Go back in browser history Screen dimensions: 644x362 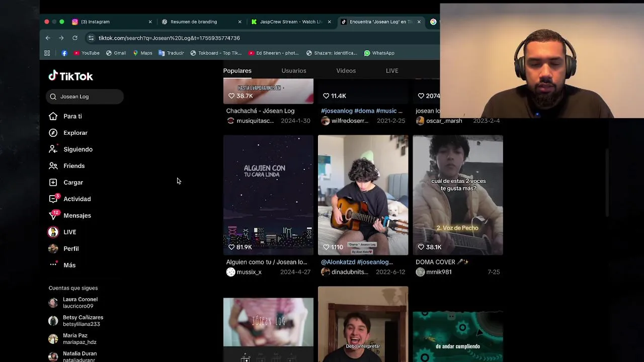pos(48,38)
